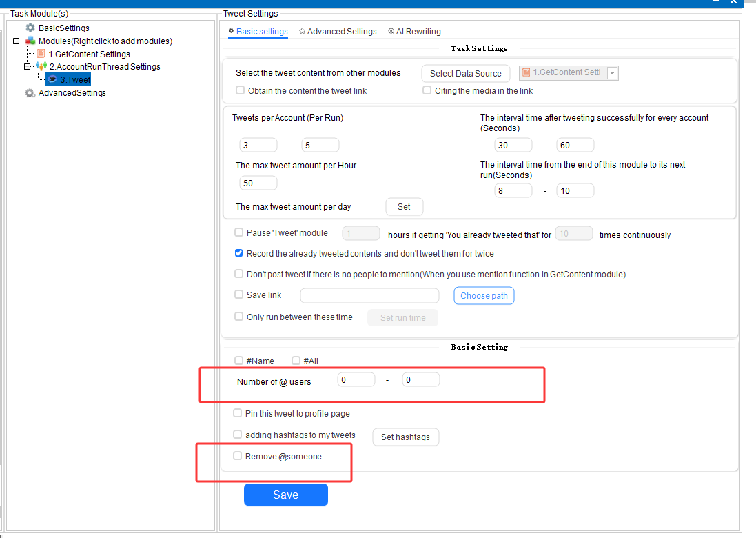The height and width of the screenshot is (538, 756).
Task: Click Modules(Right click to add modules) row
Action: point(105,41)
